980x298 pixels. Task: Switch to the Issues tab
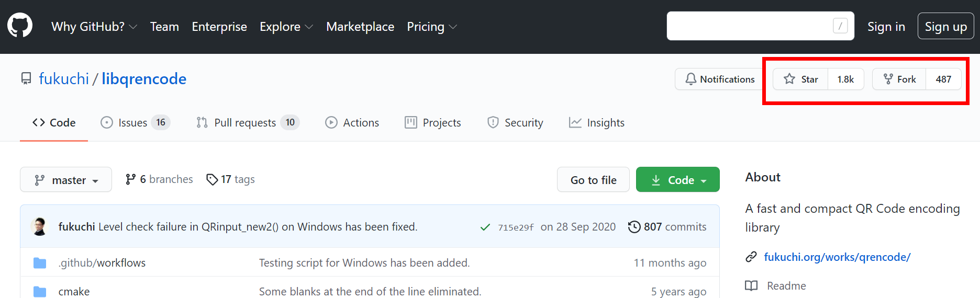[133, 122]
